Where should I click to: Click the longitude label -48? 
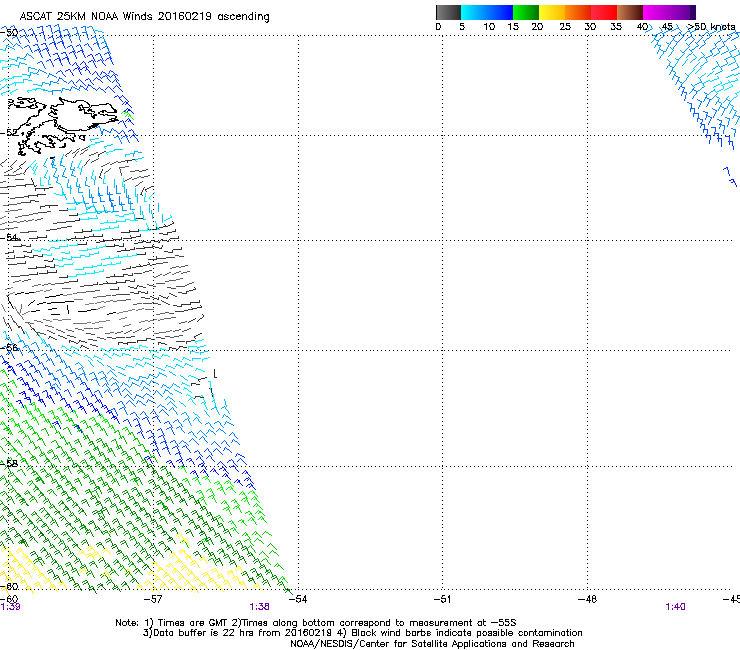coord(588,599)
